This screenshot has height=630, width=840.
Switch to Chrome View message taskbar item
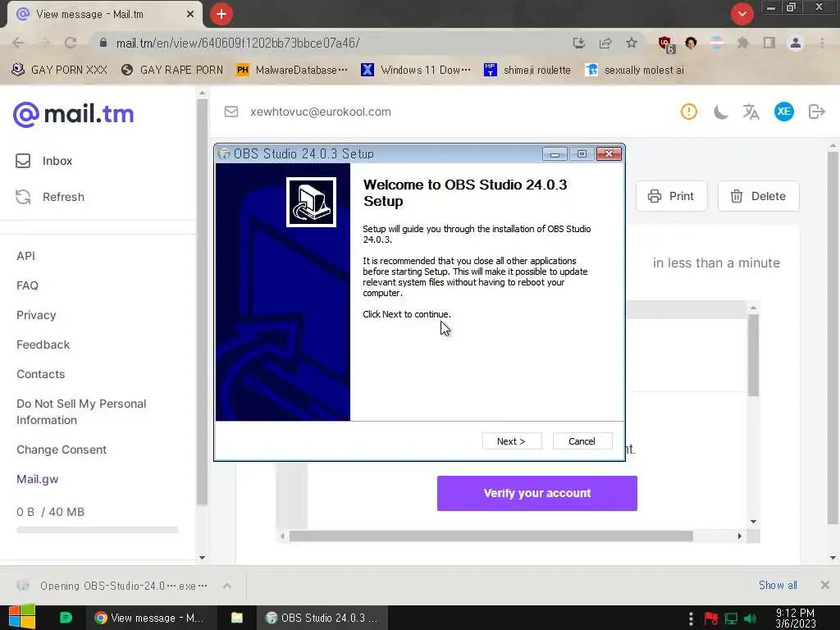click(x=150, y=618)
